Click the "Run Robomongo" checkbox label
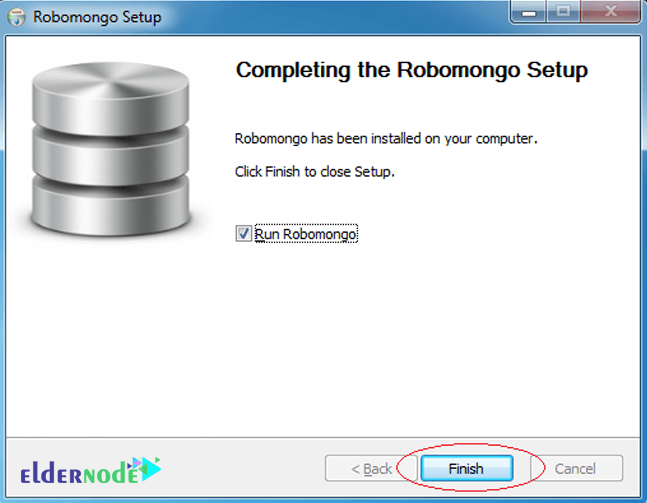The width and height of the screenshot is (647, 503). point(306,234)
